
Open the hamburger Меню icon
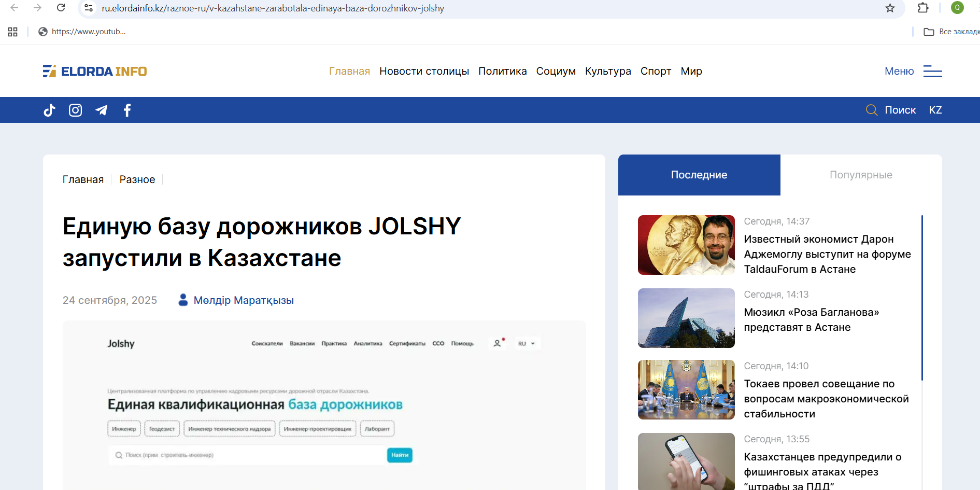(x=932, y=71)
